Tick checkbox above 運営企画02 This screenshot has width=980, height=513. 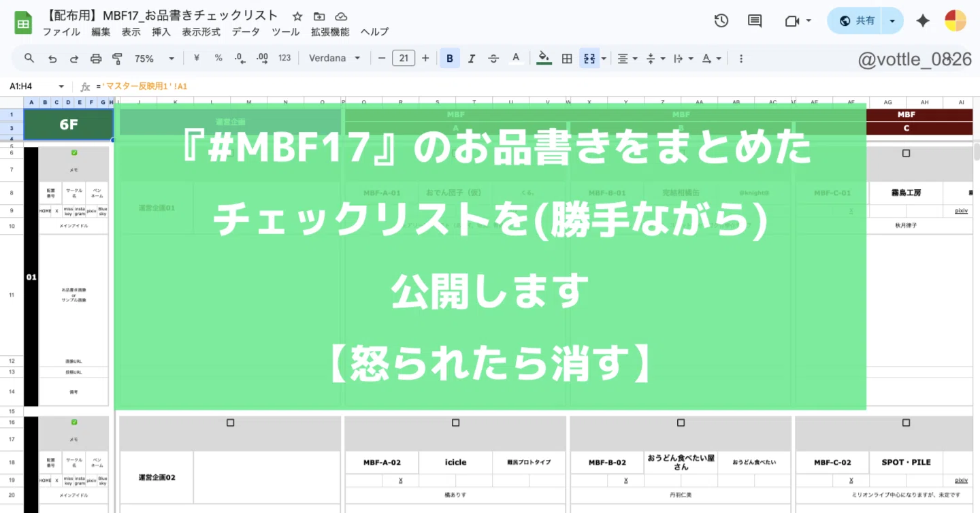point(230,423)
